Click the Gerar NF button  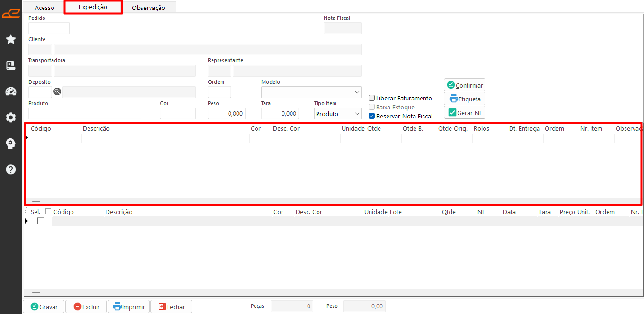click(465, 113)
